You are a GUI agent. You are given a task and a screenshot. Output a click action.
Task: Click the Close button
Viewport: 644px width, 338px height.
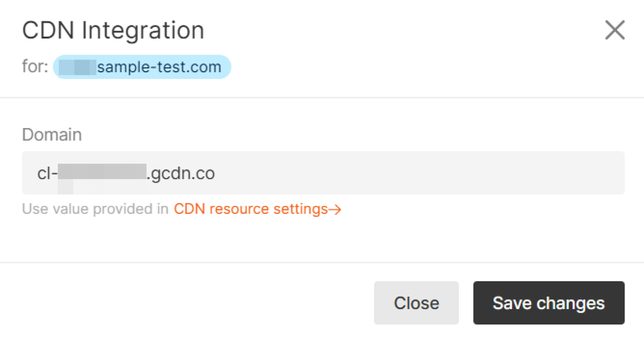click(416, 303)
